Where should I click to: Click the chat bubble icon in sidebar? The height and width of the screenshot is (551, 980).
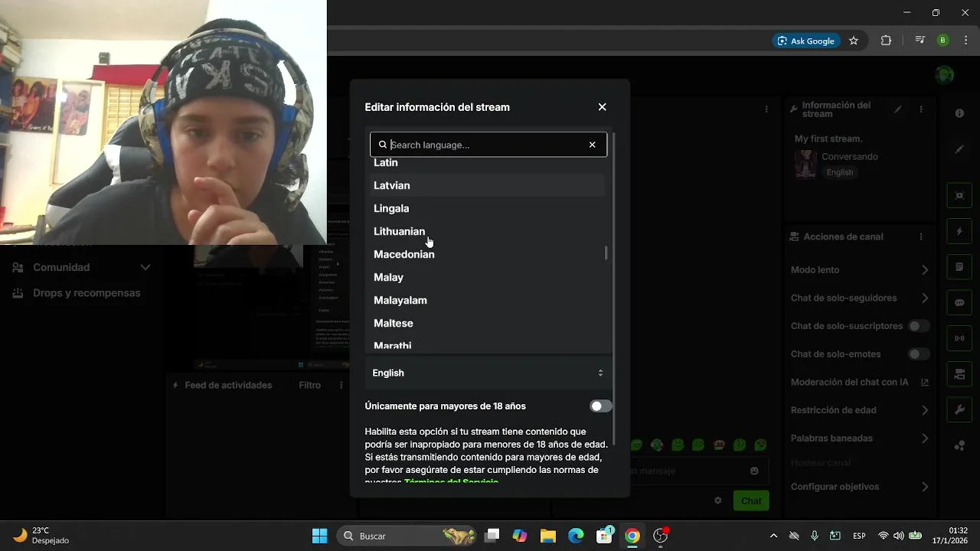(959, 302)
